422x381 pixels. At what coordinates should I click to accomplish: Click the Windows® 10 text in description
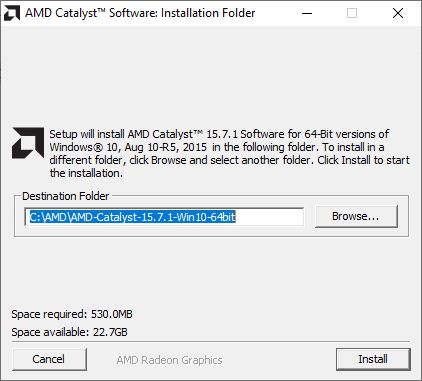(82, 147)
